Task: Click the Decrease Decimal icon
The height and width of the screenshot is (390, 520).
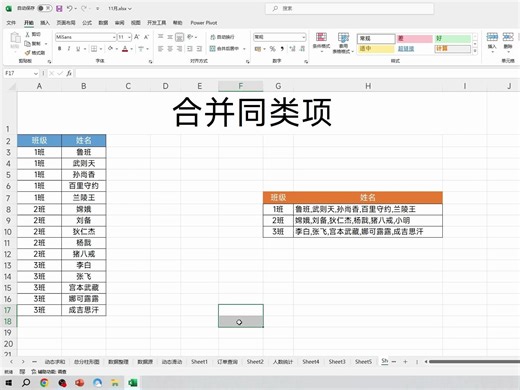Action: 302,49
